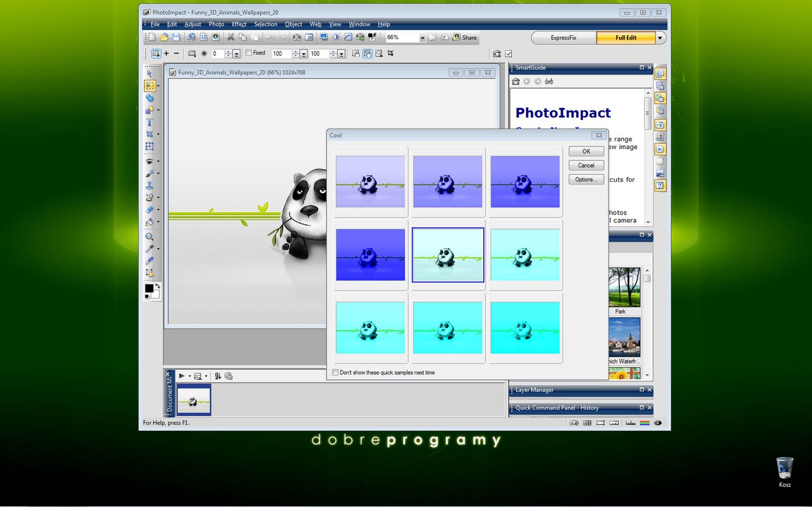
Task: Click the crop icon in attribute toolbar
Action: (391, 53)
